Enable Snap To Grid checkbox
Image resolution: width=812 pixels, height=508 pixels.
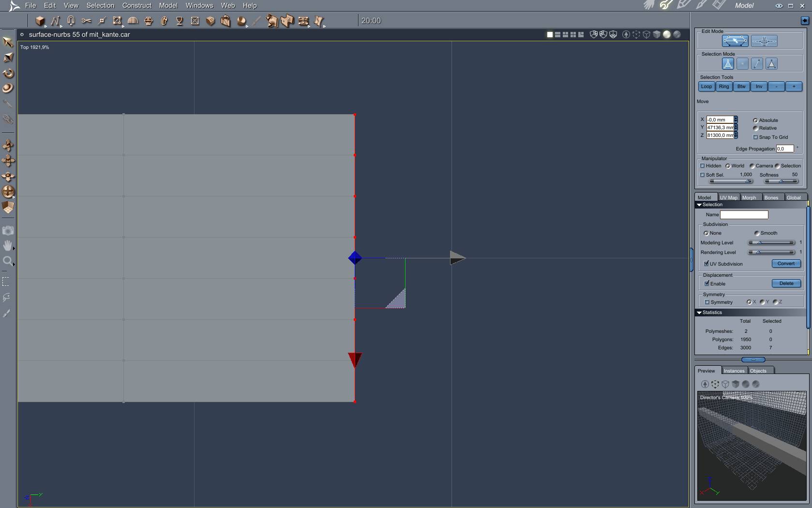coord(755,137)
